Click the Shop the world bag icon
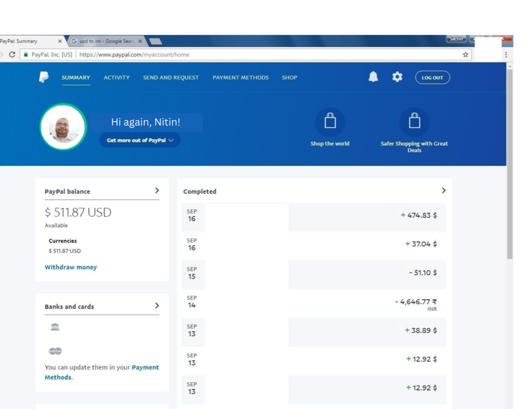Image resolution: width=532 pixels, height=409 pixels. [x=330, y=121]
